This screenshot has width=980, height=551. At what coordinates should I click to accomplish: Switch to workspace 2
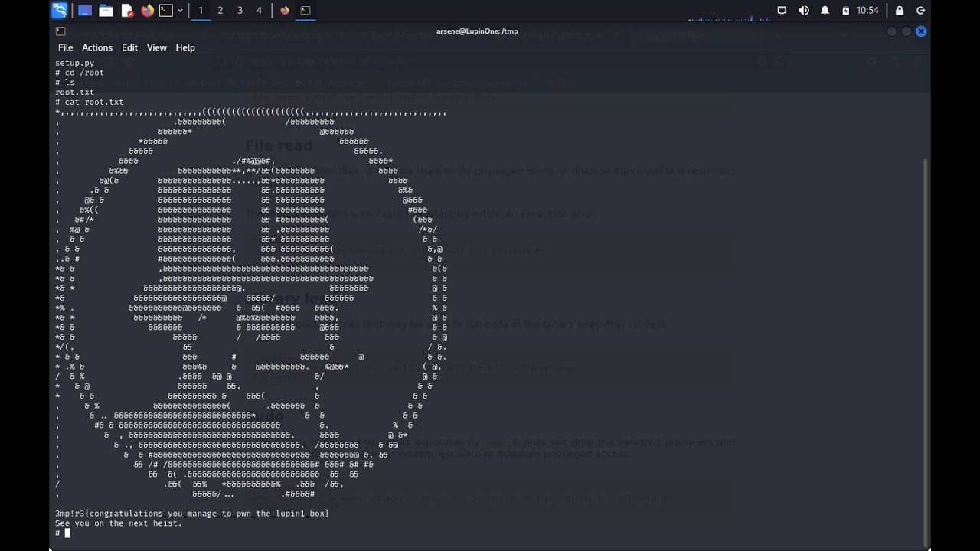pos(220,11)
